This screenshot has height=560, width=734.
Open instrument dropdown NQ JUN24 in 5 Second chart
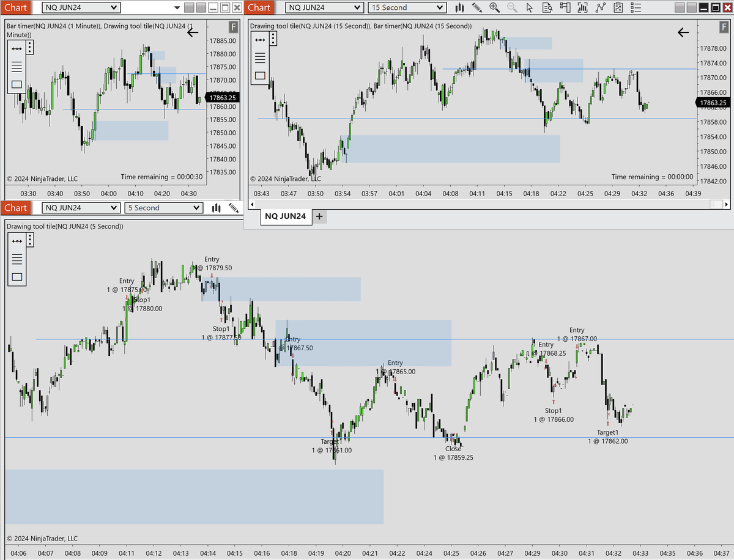pyautogui.click(x=81, y=208)
